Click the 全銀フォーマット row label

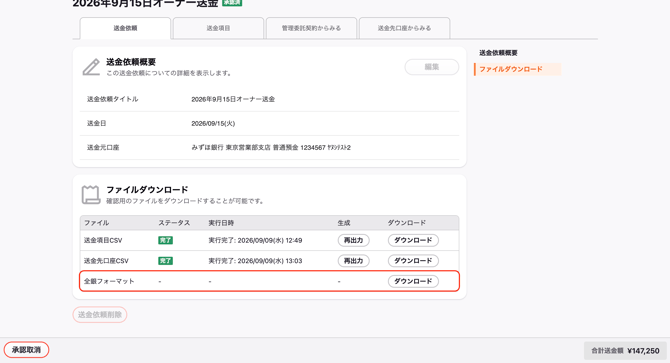pyautogui.click(x=109, y=281)
